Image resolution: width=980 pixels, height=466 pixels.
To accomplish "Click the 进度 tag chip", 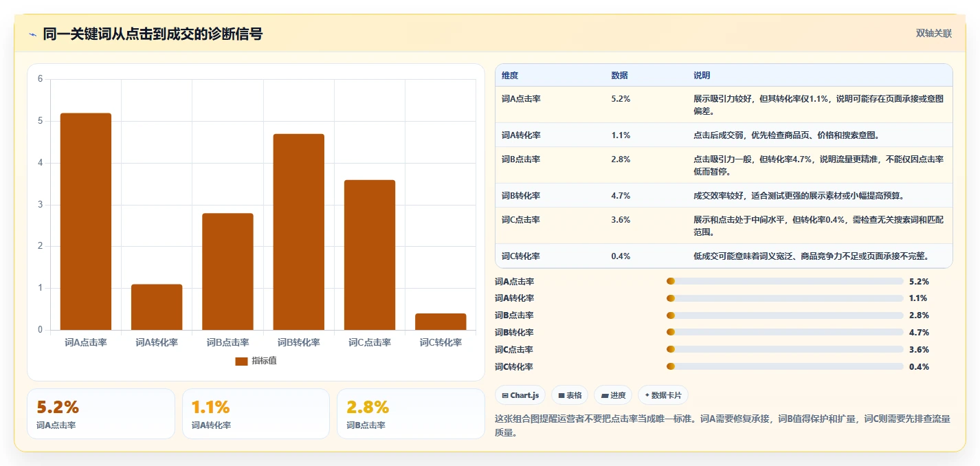I will [x=613, y=395].
